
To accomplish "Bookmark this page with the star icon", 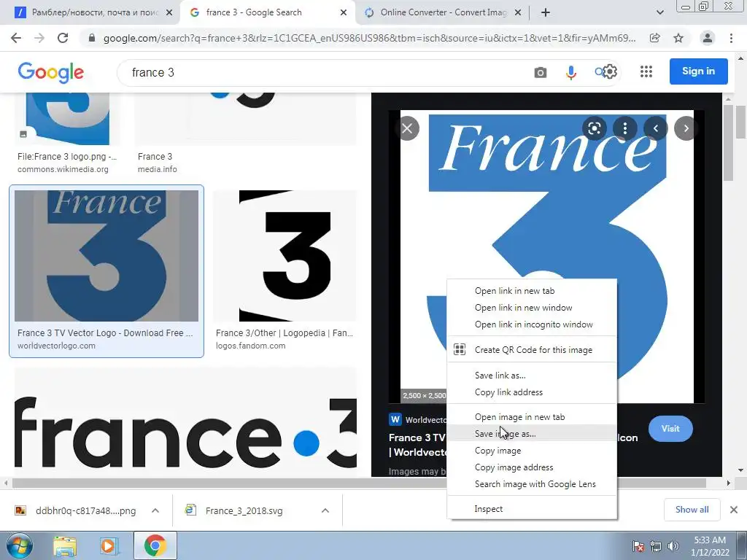I will click(678, 38).
